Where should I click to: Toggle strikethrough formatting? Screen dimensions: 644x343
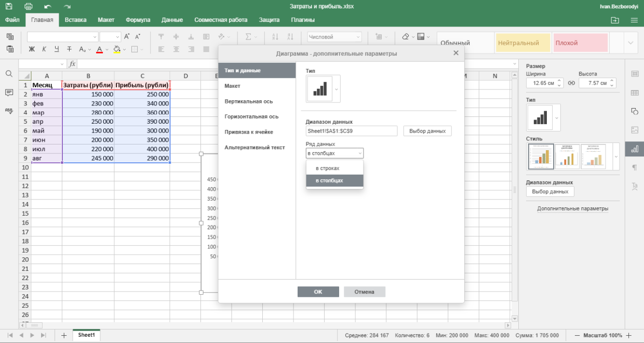click(x=69, y=49)
